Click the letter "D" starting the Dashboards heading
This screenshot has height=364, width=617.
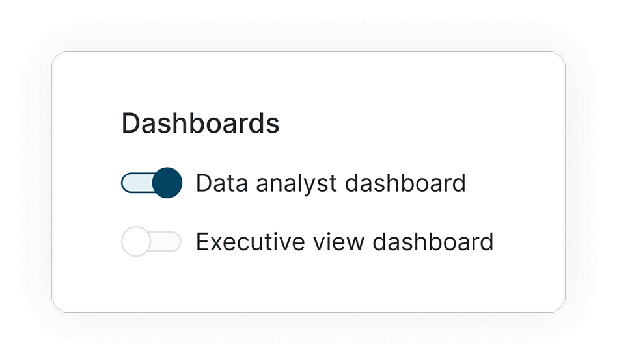130,123
